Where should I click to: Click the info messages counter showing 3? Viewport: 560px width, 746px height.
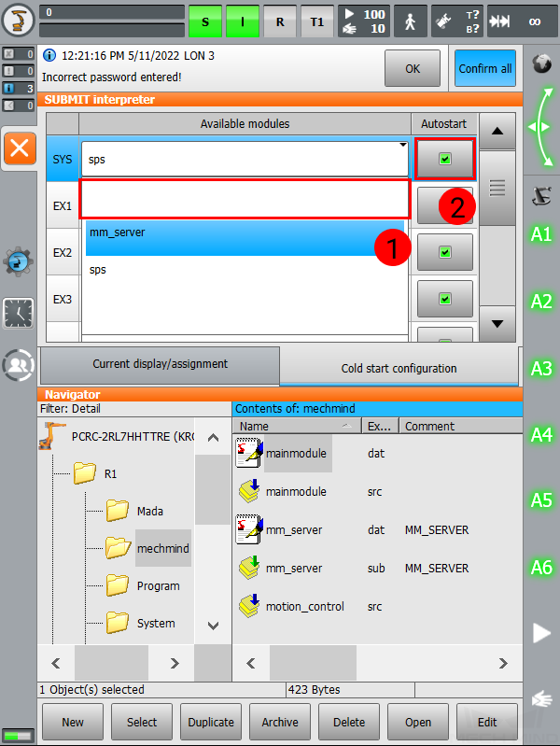click(18, 88)
